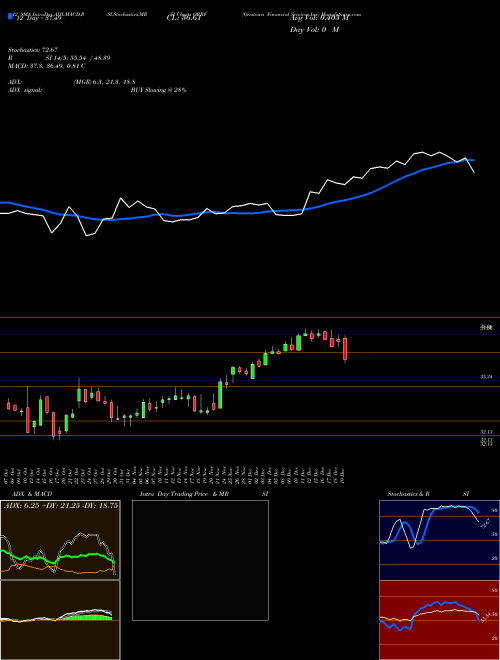Click the 'CL: 36.61' closing price text
The height and width of the screenshot is (660, 500).
tap(182, 18)
